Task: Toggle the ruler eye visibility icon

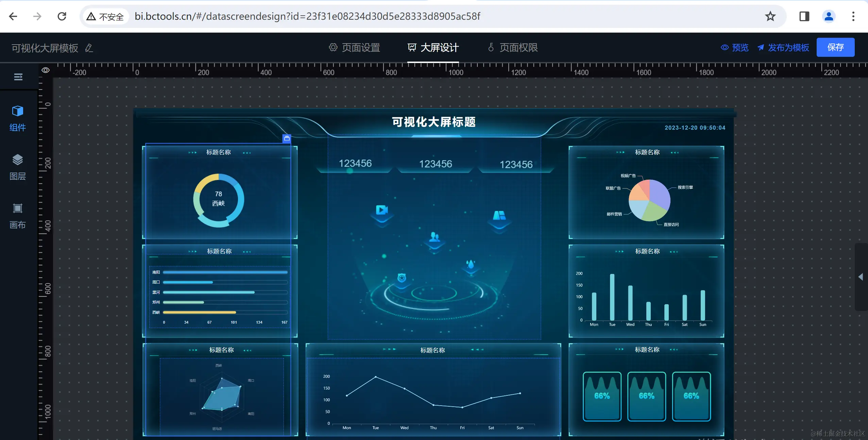Action: [x=46, y=70]
